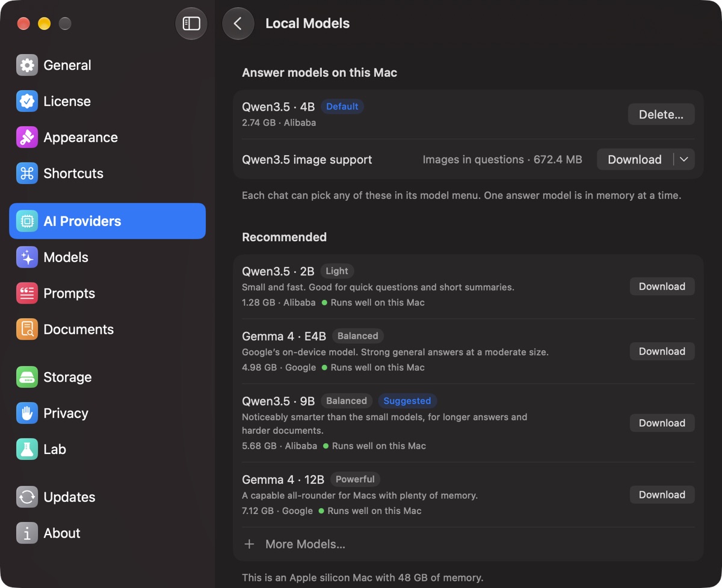
Task: Click the Balanced badge on Qwen3.5 9B
Action: pos(347,401)
